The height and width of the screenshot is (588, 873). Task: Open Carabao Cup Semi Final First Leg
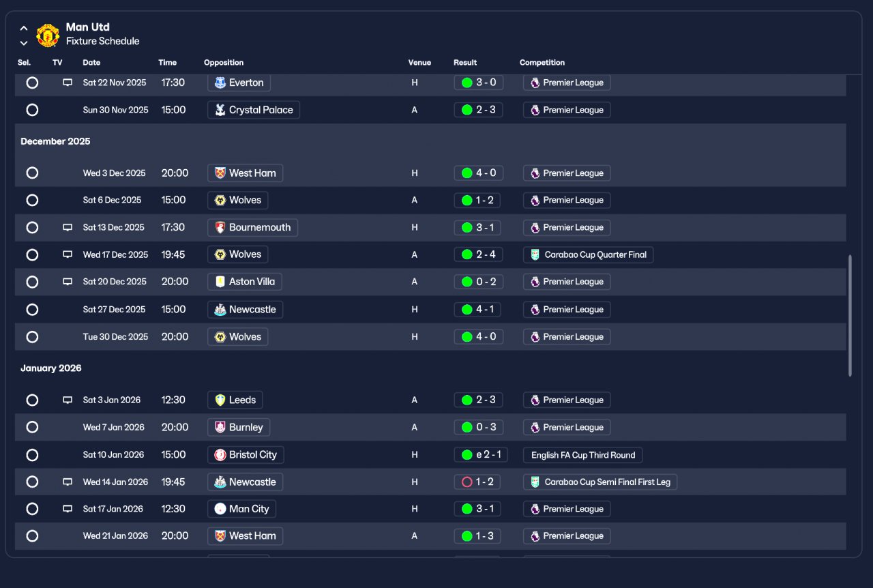[600, 482]
